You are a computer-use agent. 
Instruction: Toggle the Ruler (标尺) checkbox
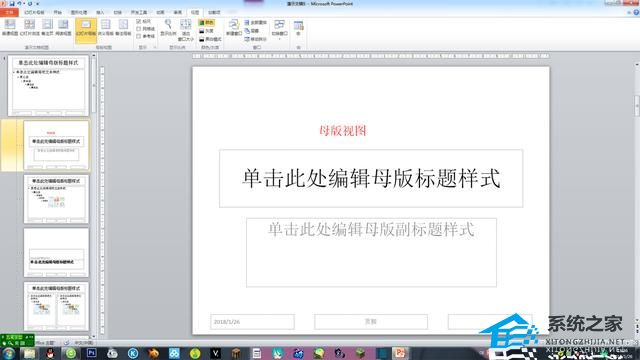point(144,21)
